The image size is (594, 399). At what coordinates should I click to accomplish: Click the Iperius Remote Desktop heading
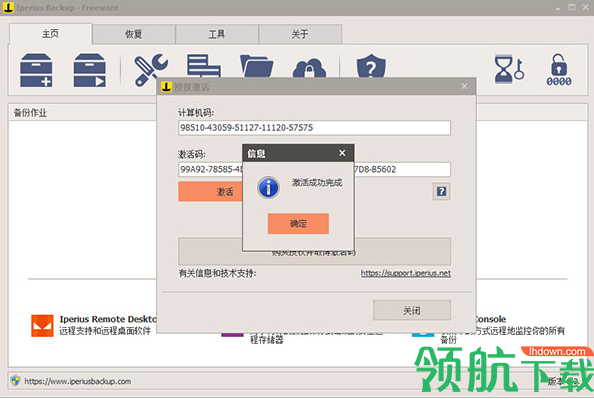coord(108,319)
